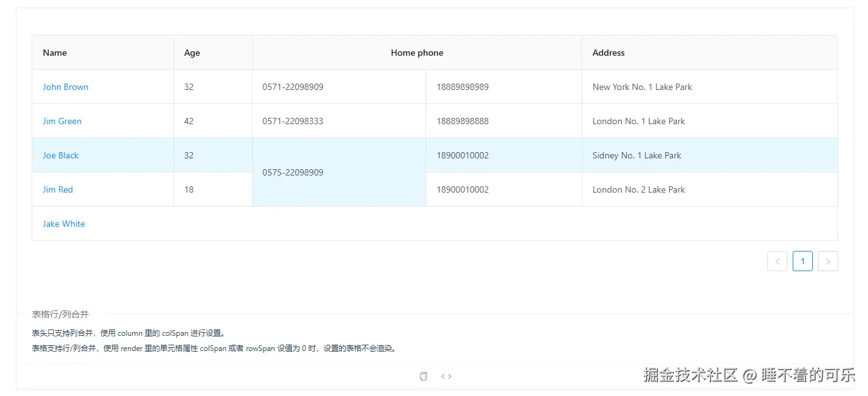Click merged phone cell 0575-22098909
The height and width of the screenshot is (396, 868).
point(339,172)
